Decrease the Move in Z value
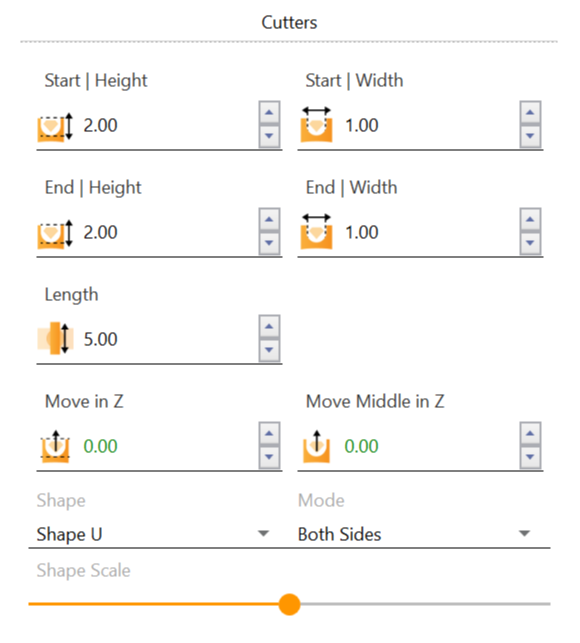The width and height of the screenshot is (580, 643). click(269, 456)
